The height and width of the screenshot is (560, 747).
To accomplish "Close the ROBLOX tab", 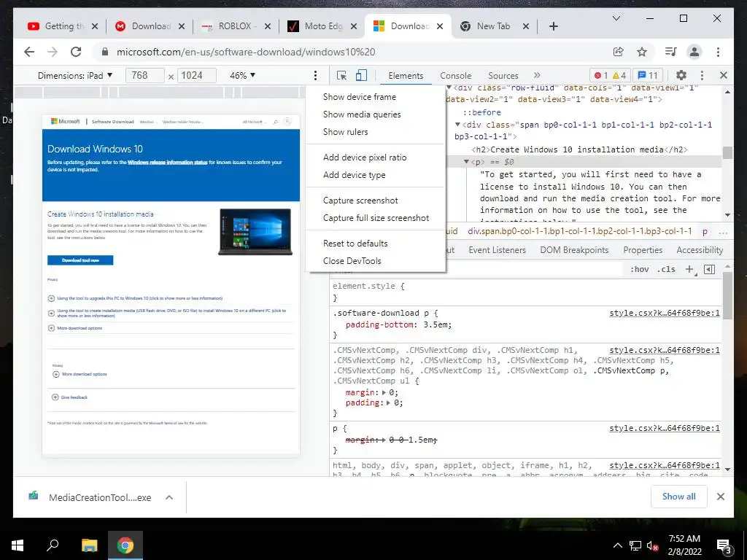I will pyautogui.click(x=267, y=26).
